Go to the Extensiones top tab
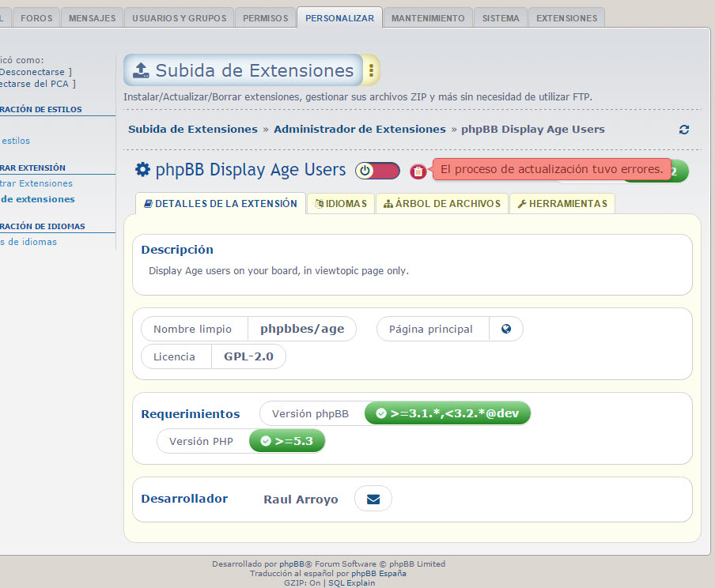 click(x=566, y=18)
